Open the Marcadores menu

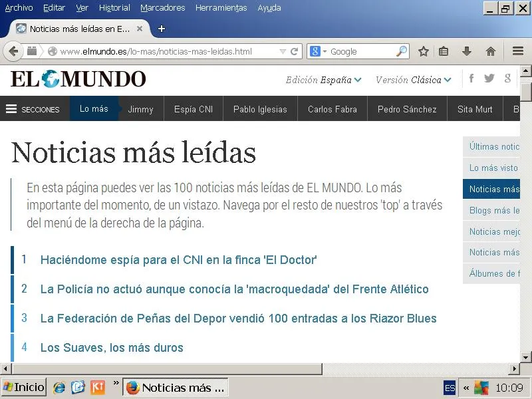(x=162, y=7)
